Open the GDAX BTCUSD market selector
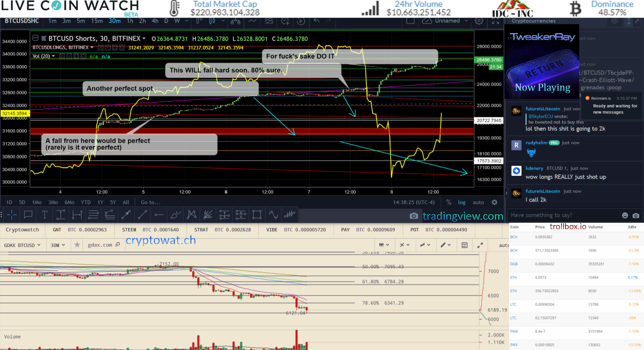Screen dimensions: 644x350 point(22,245)
